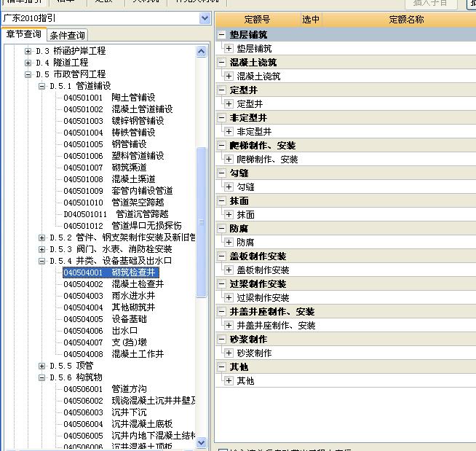
Task: Expand the 防腐 child row
Action: click(x=229, y=242)
